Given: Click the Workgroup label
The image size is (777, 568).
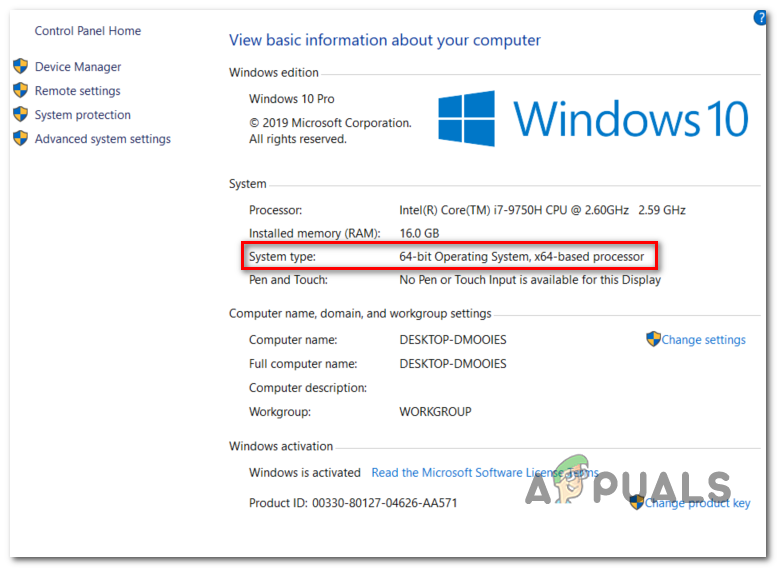Looking at the screenshot, I should click(279, 411).
